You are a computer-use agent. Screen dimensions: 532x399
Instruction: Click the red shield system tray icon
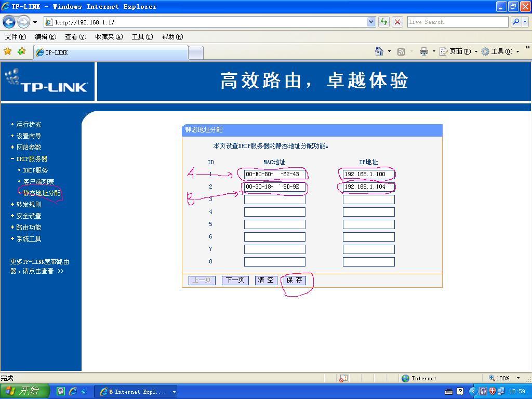493,392
